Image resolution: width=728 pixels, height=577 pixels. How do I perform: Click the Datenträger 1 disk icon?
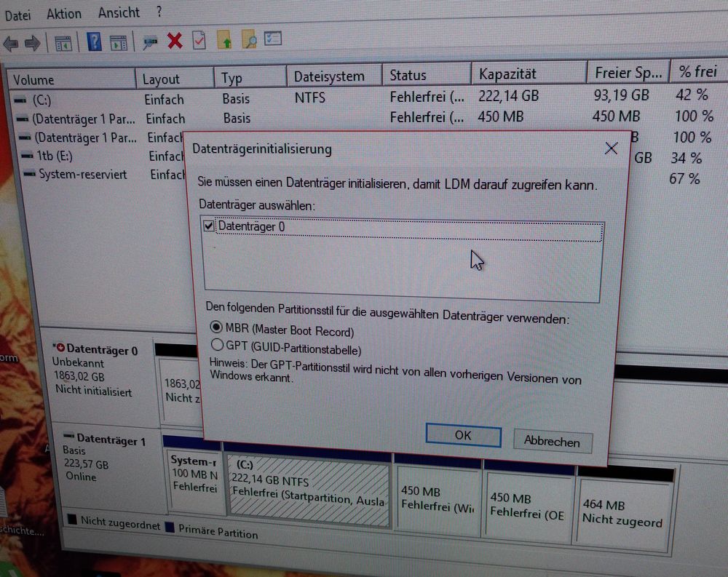click(x=68, y=436)
